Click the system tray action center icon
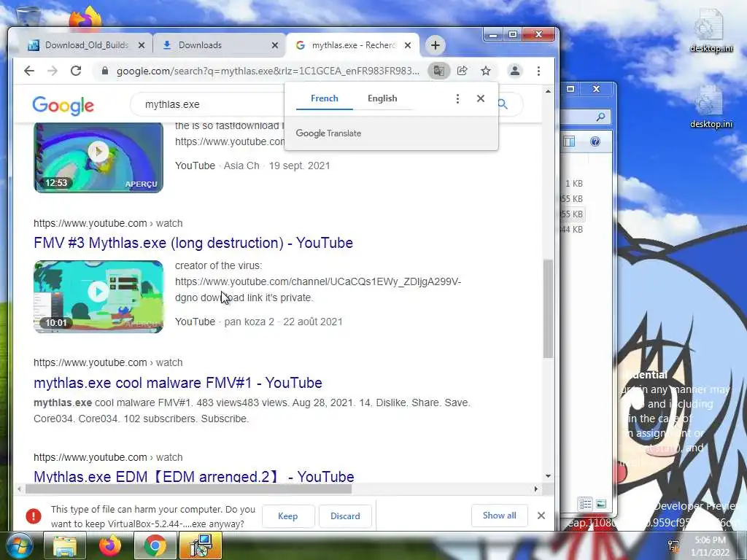 coord(673,545)
